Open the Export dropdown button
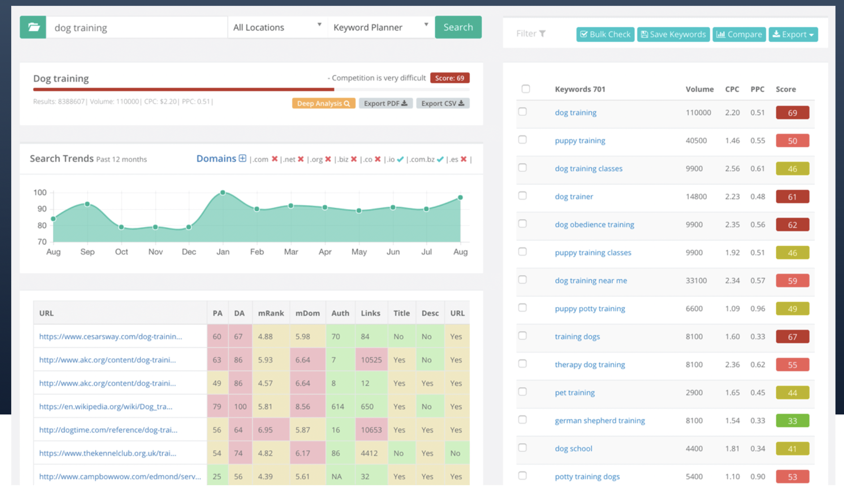 [x=793, y=34]
